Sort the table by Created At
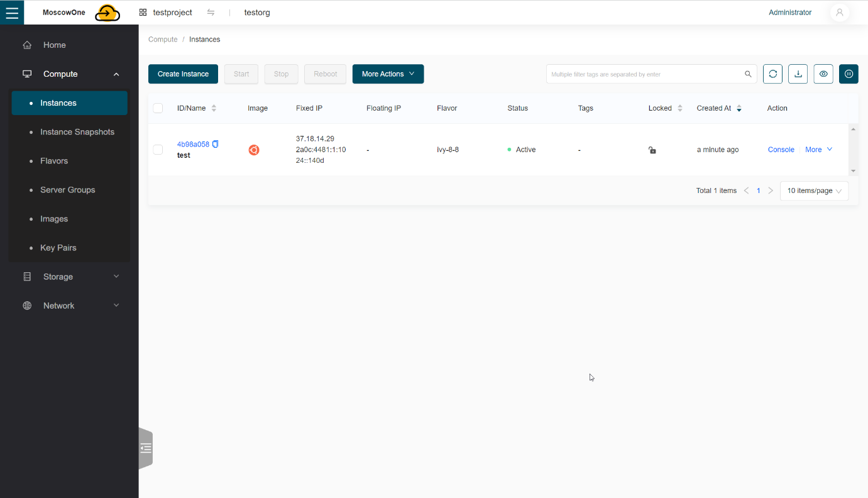Screen dimensions: 868x498 click(x=739, y=108)
